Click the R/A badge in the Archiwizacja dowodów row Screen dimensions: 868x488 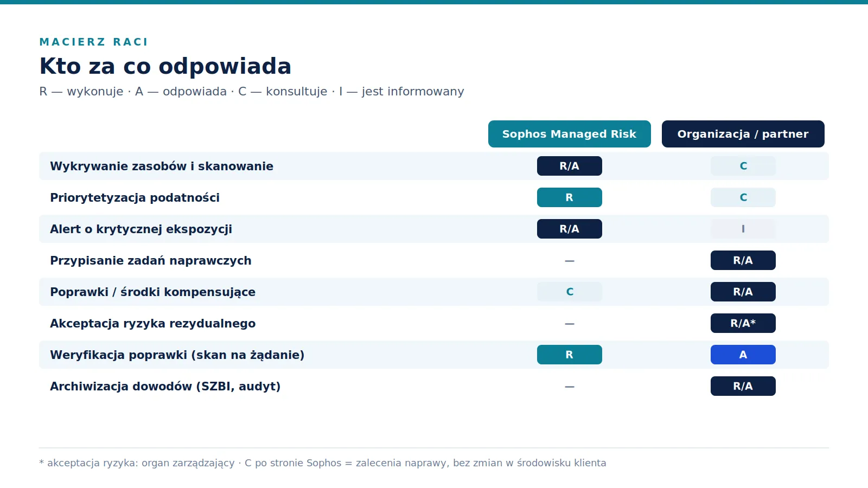click(743, 386)
